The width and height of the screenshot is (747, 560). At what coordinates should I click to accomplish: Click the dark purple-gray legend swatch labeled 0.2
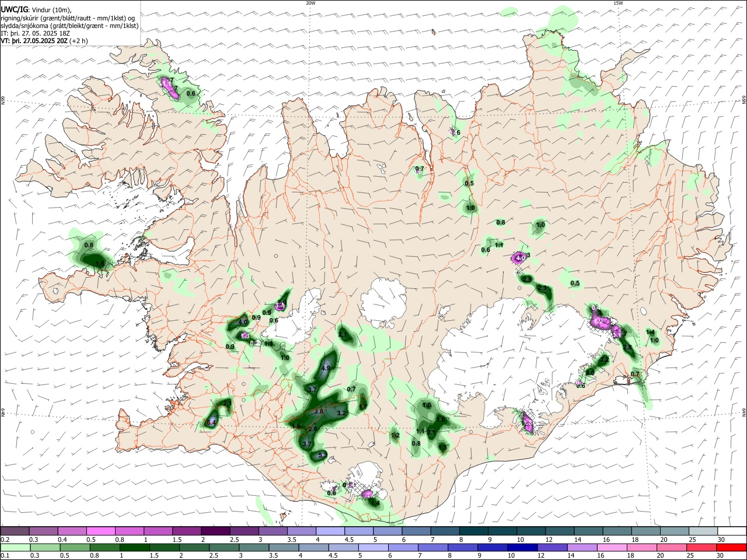15,531
